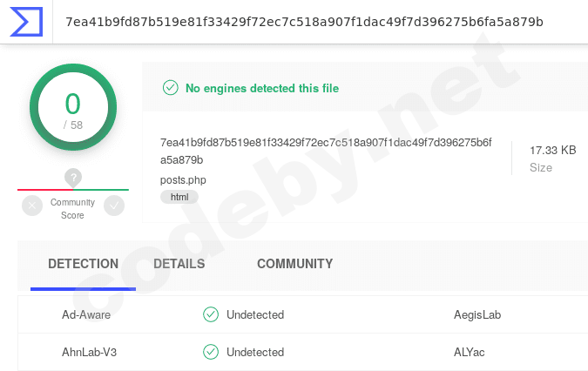588x371 pixels.
Task: Select the html tag chip
Action: 179,198
